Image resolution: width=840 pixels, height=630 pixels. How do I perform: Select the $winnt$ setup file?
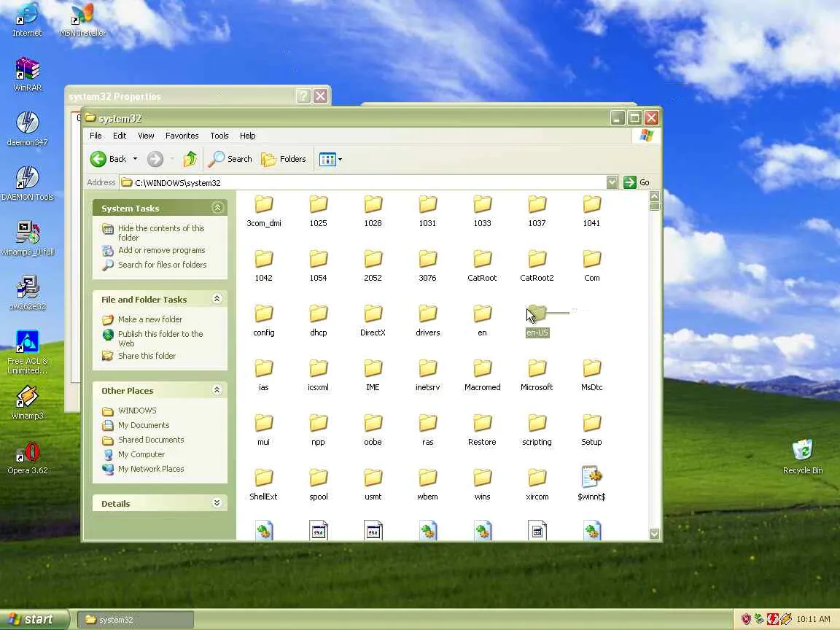591,484
